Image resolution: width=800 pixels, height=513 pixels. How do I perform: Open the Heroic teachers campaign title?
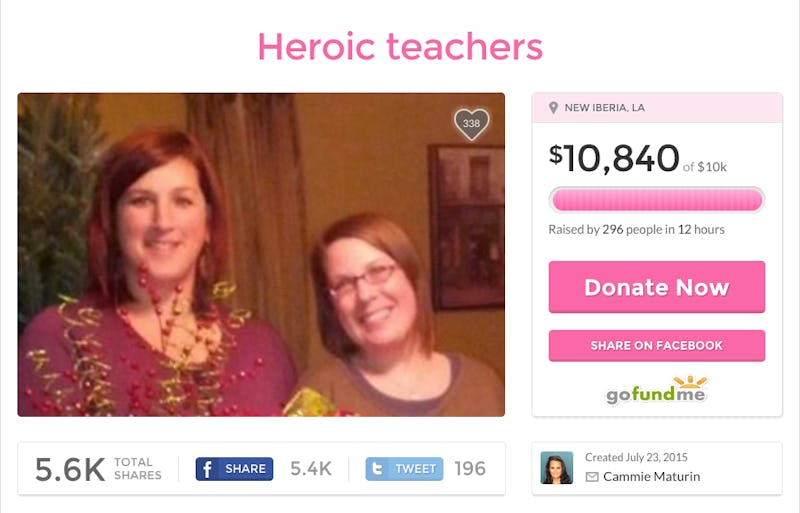[400, 46]
